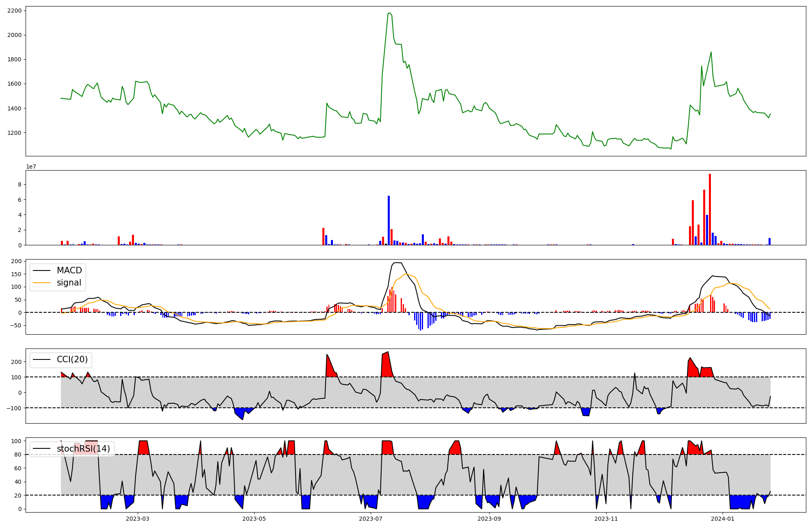Click the -100 tick on CCI axis

(15, 408)
